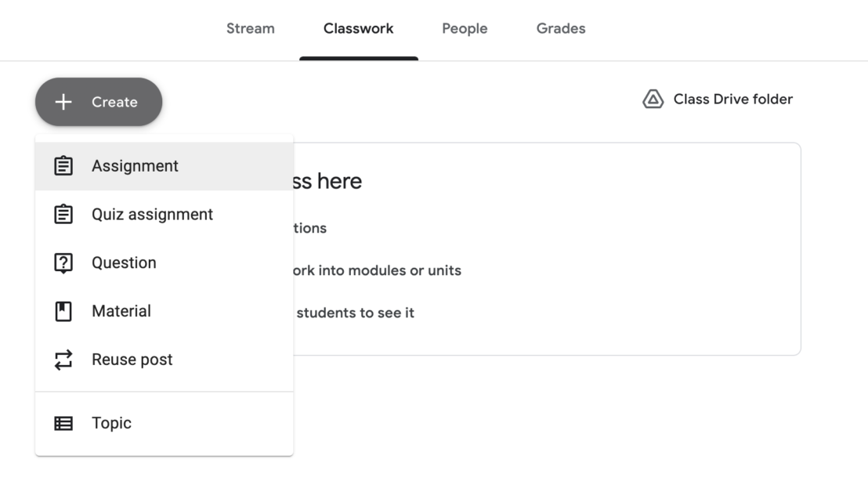Choose Quiz assignment from the menu

tap(154, 214)
